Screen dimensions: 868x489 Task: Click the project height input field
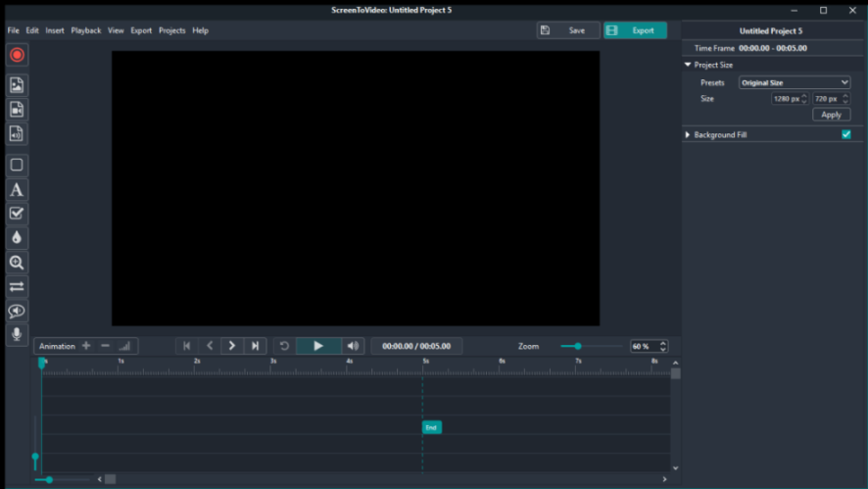point(827,99)
